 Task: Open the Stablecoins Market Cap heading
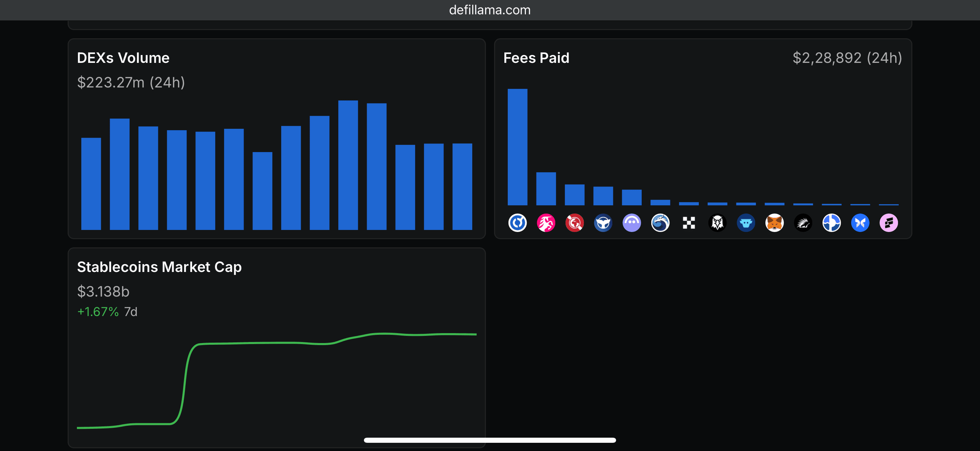(159, 267)
